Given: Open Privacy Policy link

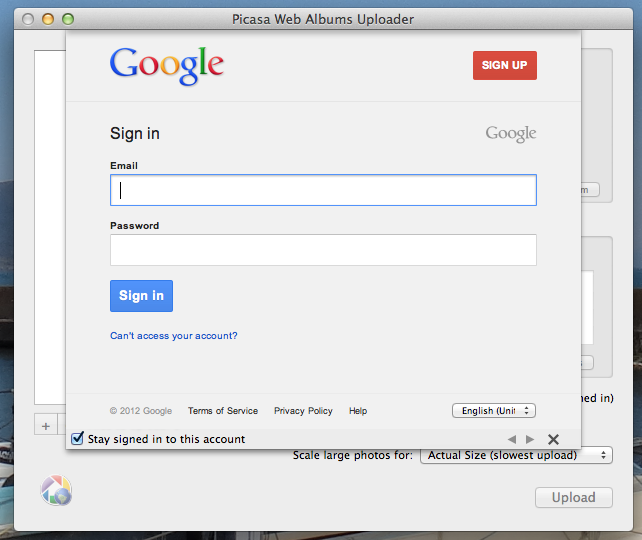Looking at the screenshot, I should 303,411.
